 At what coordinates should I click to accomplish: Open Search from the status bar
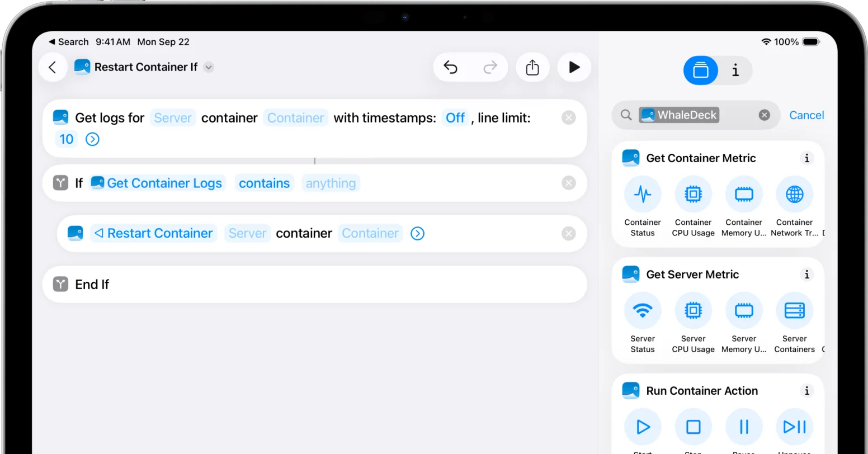tap(68, 41)
